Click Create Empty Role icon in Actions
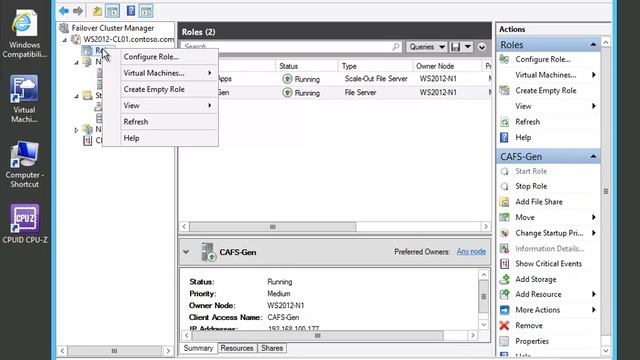 (x=504, y=91)
